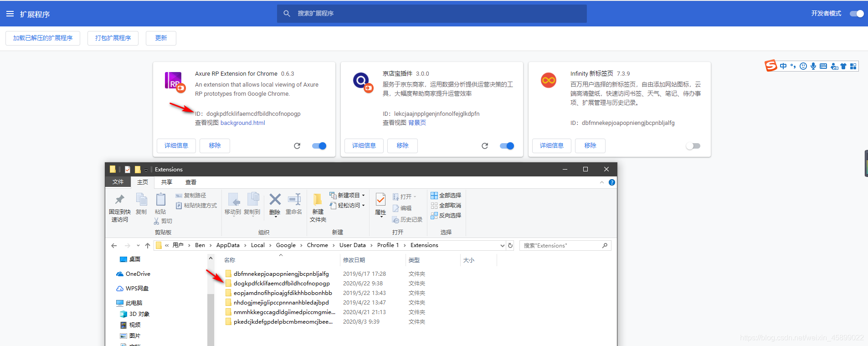Screen dimensions: 868x346
Task: Expand the address bar history dropdown
Action: tap(502, 245)
